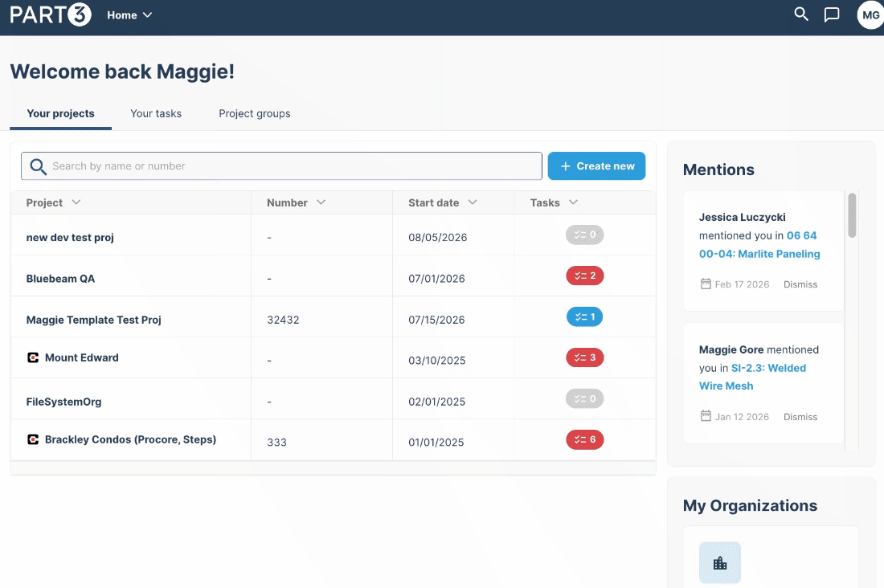This screenshot has height=588, width=884.
Task: Click the start date 02/01/2025
Action: click(437, 402)
